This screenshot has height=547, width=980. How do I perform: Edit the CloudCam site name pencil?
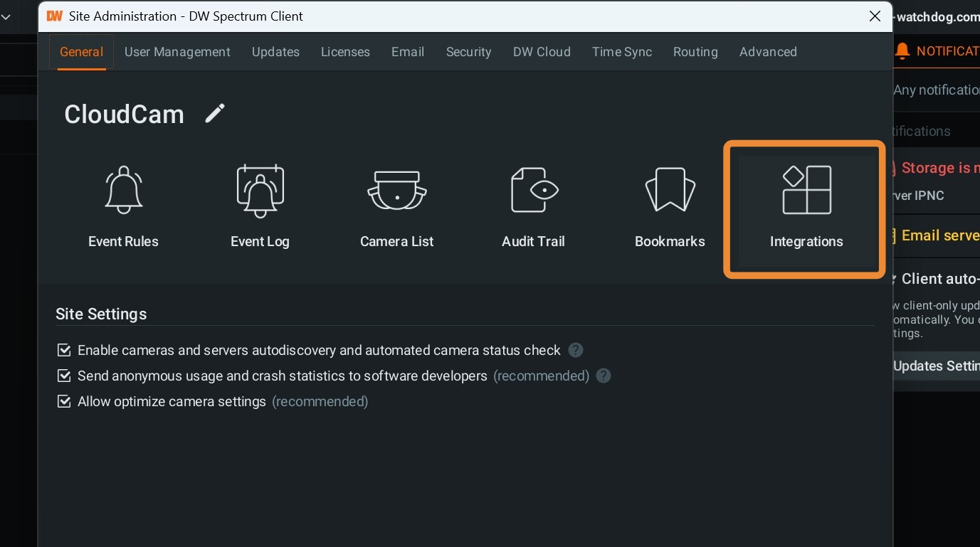click(x=215, y=113)
